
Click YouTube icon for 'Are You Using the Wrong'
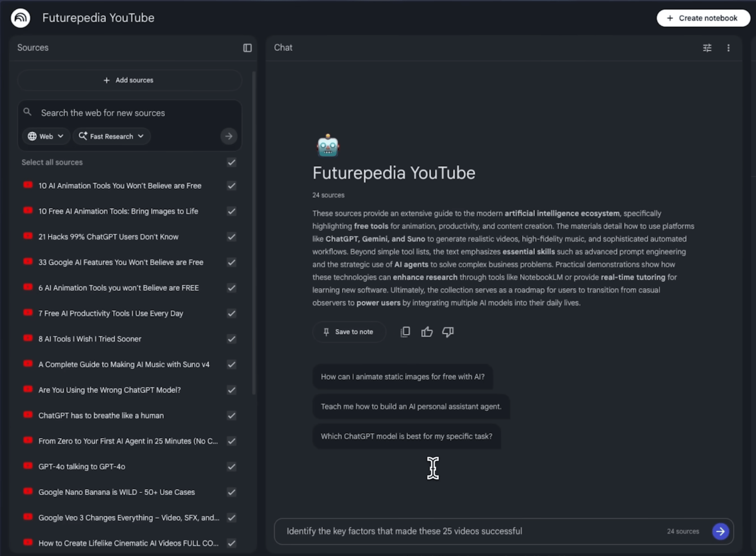(28, 390)
